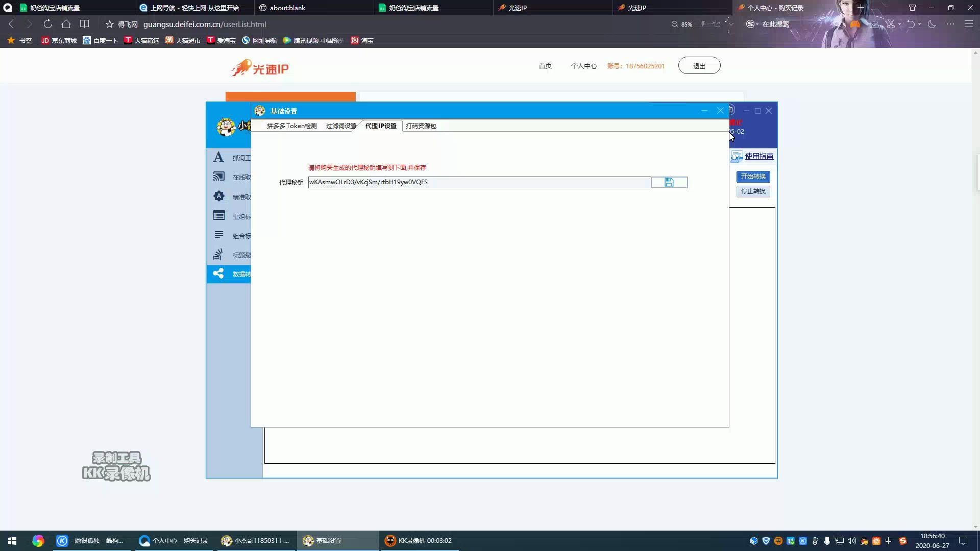Switch to 拼多多Token检测 tab

[x=291, y=126]
